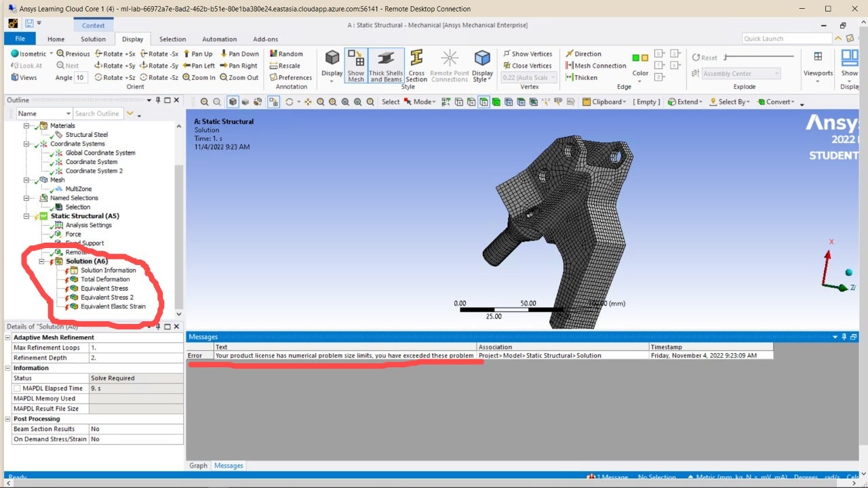The image size is (868, 488).
Task: Click the pan crosshair icon in graphics toolbar
Action: (x=308, y=102)
